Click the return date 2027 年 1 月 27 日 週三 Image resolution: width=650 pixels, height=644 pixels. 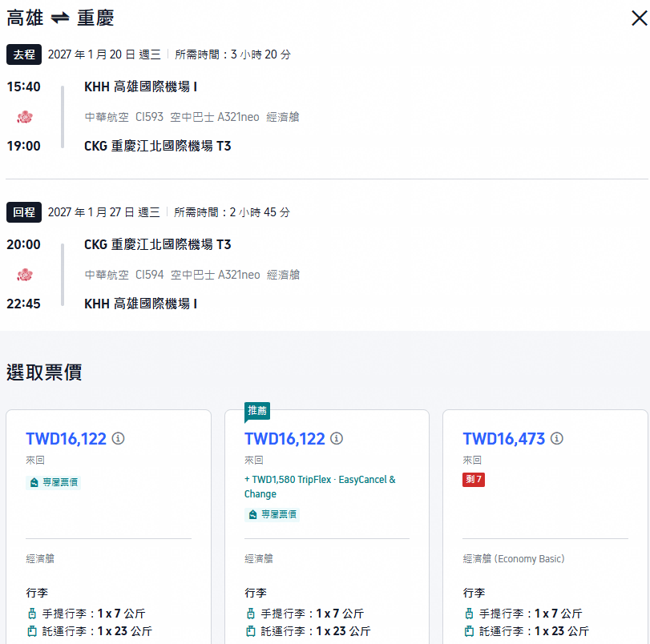tap(104, 212)
